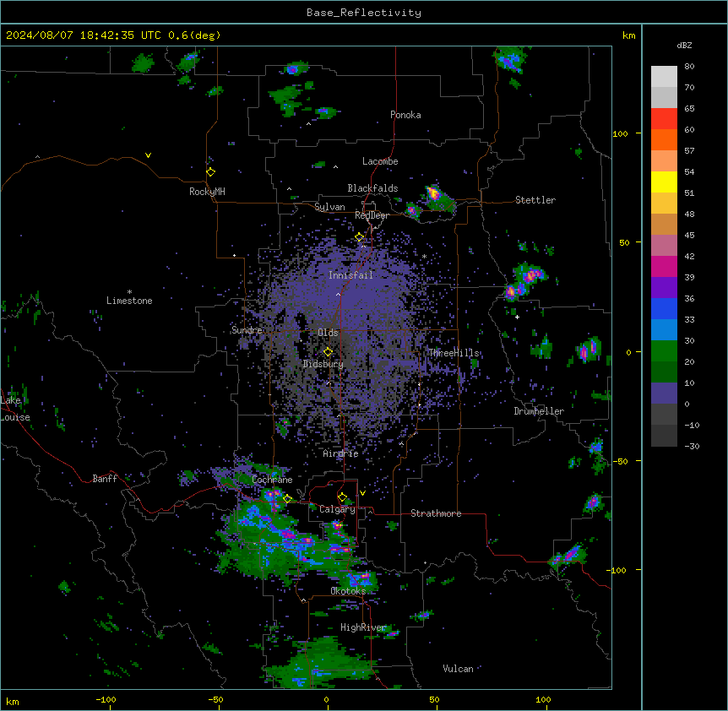Click the Ponoka city label
The height and width of the screenshot is (711, 728).
(x=405, y=115)
